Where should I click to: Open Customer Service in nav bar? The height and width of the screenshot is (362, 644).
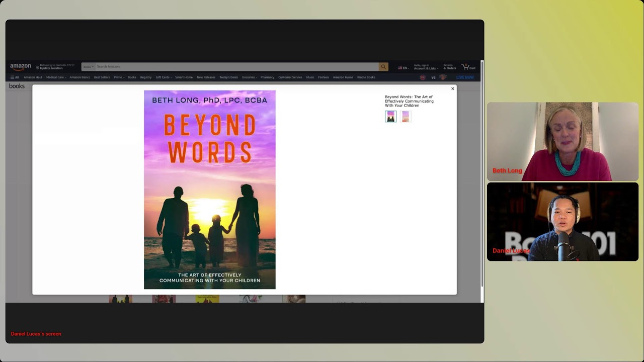coord(290,77)
